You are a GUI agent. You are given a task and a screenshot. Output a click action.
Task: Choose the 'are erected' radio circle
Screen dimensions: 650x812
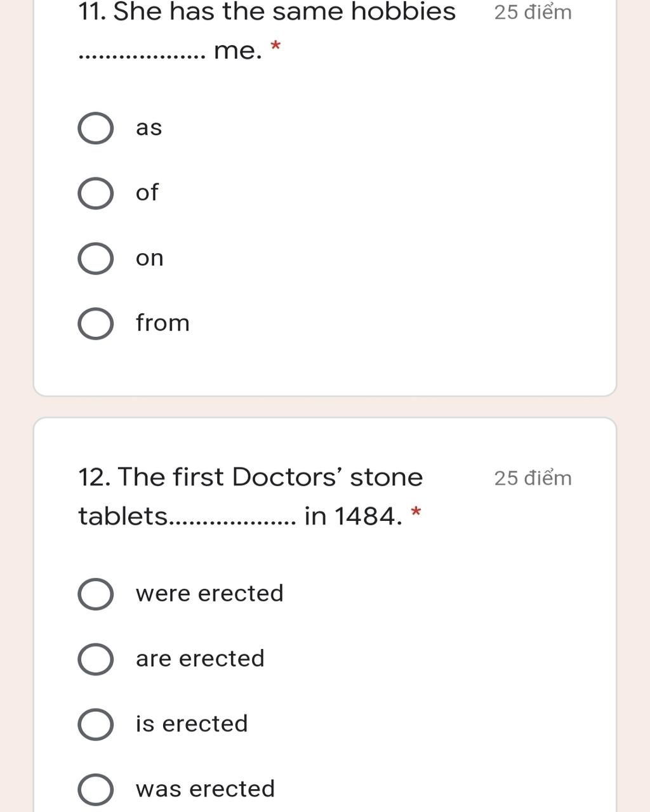[96, 659]
